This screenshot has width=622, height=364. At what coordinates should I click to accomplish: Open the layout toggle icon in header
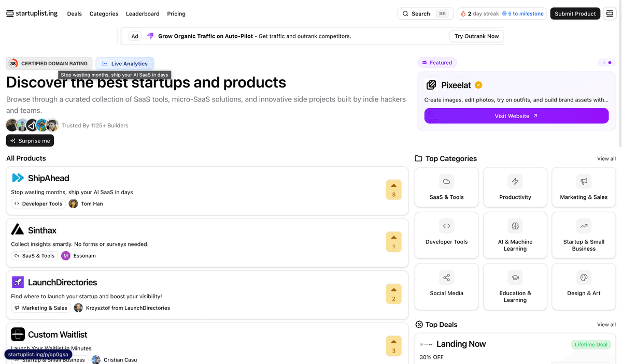[x=610, y=14]
